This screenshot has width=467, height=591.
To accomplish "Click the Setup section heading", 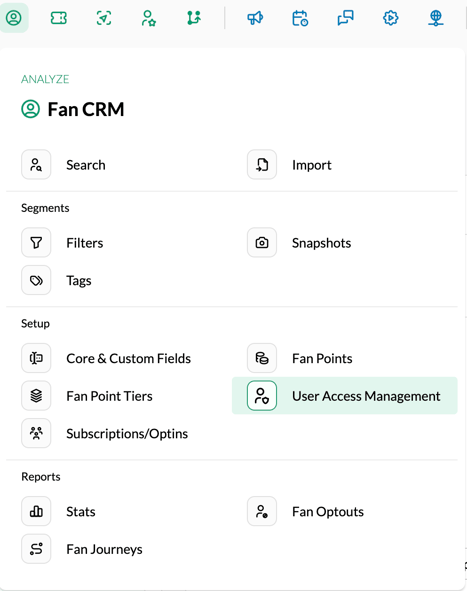I will point(35,324).
